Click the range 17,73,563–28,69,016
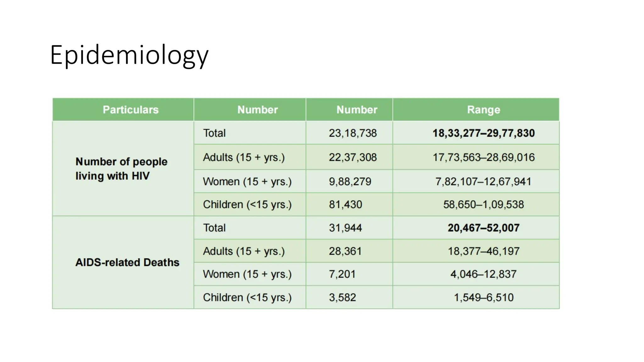 click(x=484, y=157)
